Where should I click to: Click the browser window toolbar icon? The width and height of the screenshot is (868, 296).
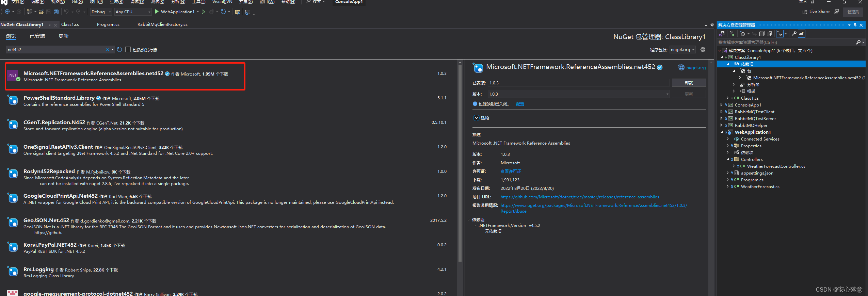(x=248, y=12)
